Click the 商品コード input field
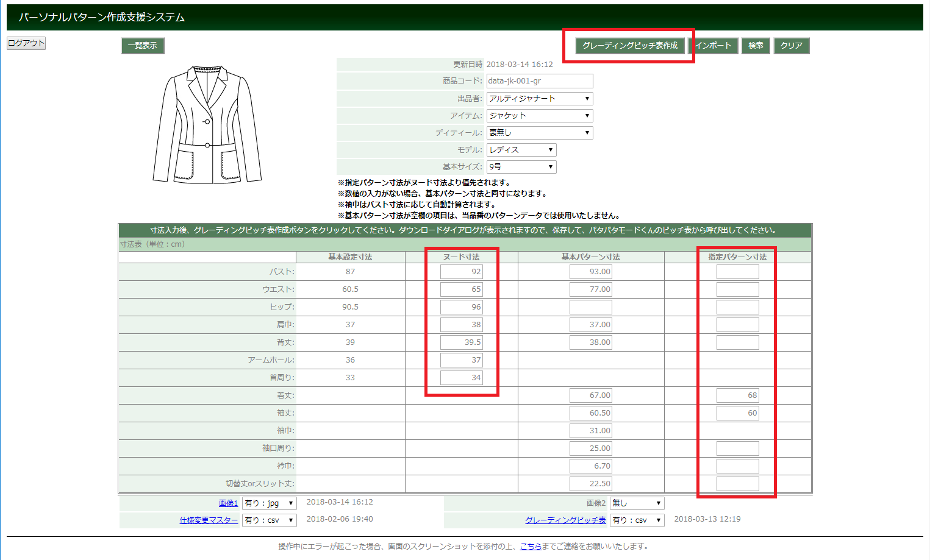 (x=539, y=81)
